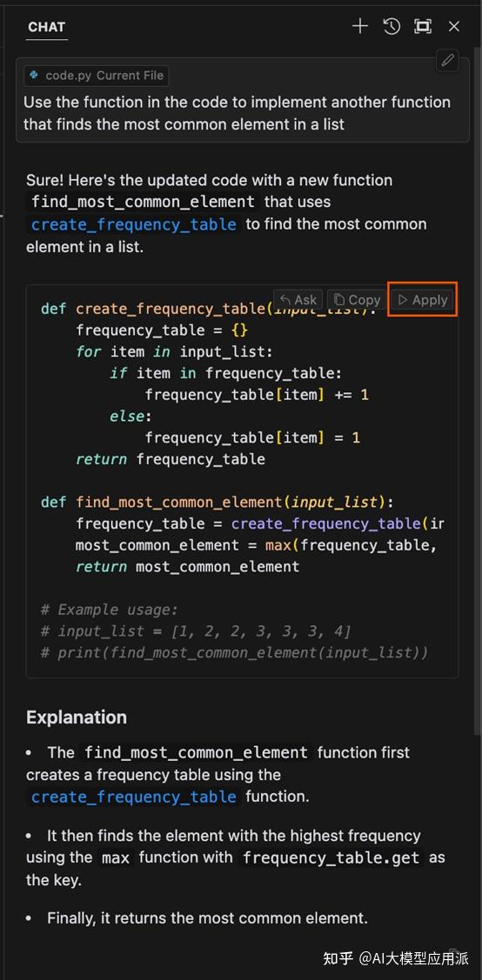This screenshot has height=980, width=482.
Task: Click the Example usage comment line
Action: pos(110,610)
